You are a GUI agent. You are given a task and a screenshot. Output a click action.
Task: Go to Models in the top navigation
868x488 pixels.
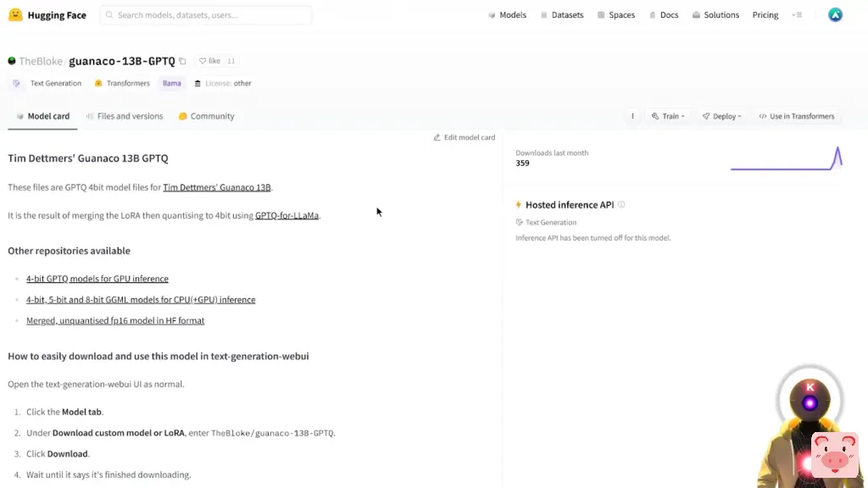click(x=507, y=15)
